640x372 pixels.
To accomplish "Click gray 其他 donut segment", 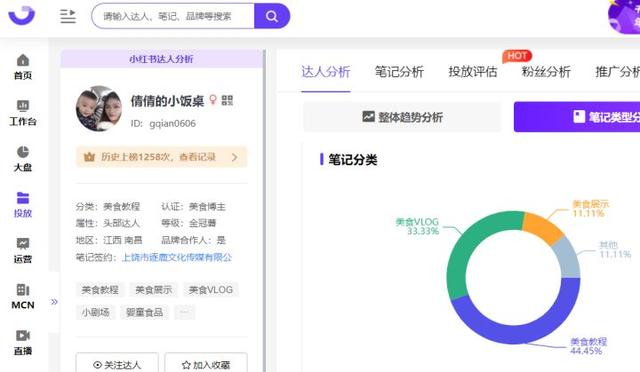I will tap(569, 258).
